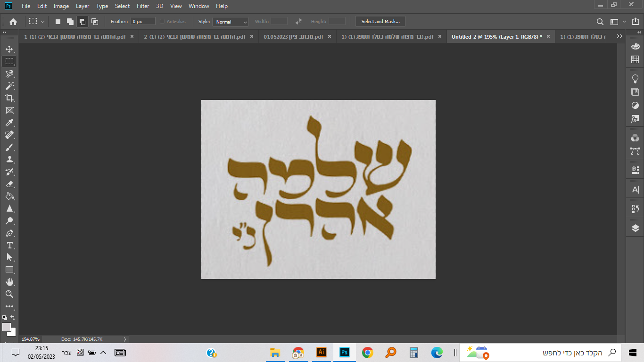Select the Clone Stamp tool
Screen dimensions: 644x362
point(9,159)
